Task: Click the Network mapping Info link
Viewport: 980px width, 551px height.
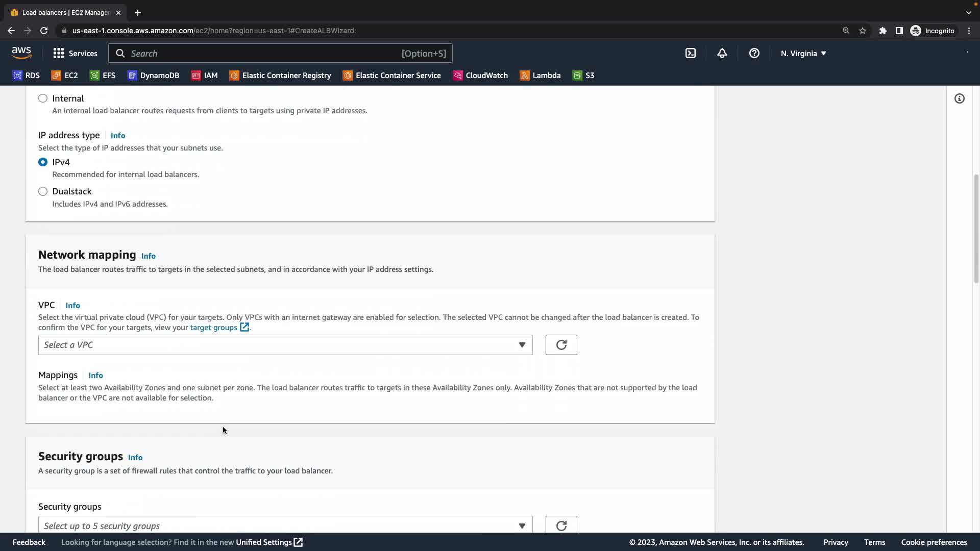Action: click(x=148, y=256)
